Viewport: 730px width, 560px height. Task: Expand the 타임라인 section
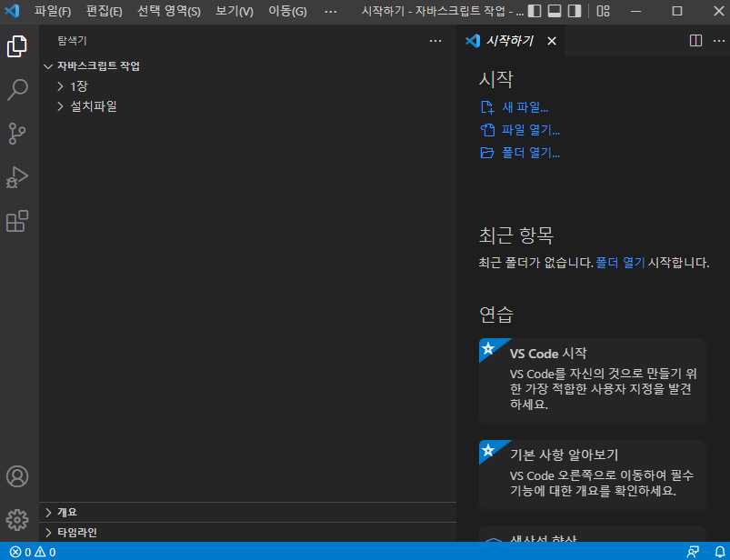pyautogui.click(x=48, y=533)
